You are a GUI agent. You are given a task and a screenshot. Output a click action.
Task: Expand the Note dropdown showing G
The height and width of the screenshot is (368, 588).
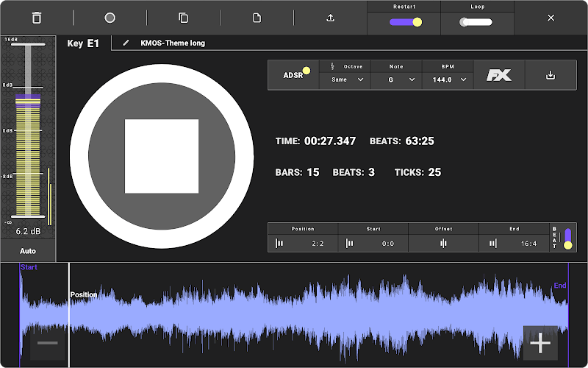(x=395, y=79)
